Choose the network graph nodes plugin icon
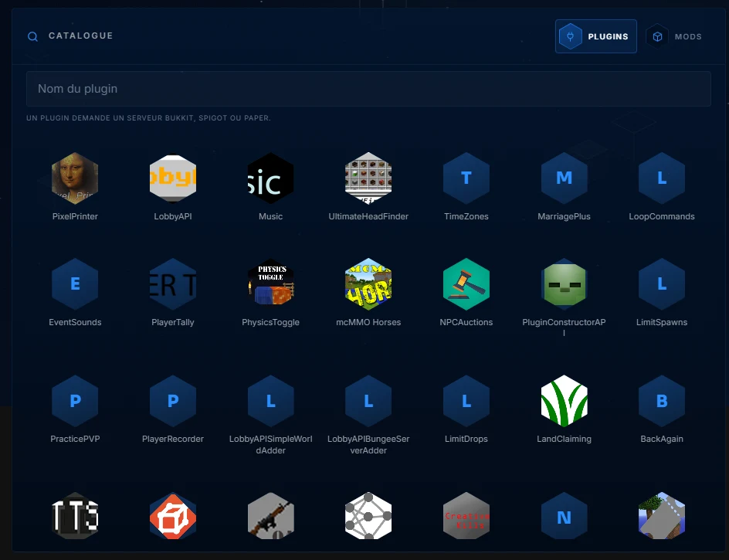The width and height of the screenshot is (729, 560). pyautogui.click(x=368, y=516)
